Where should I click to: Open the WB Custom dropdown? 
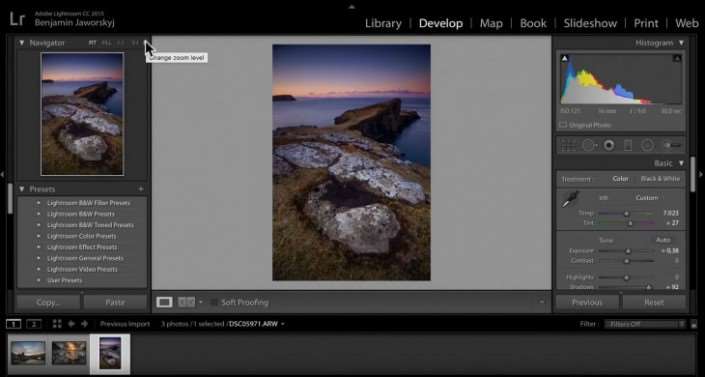tap(647, 198)
